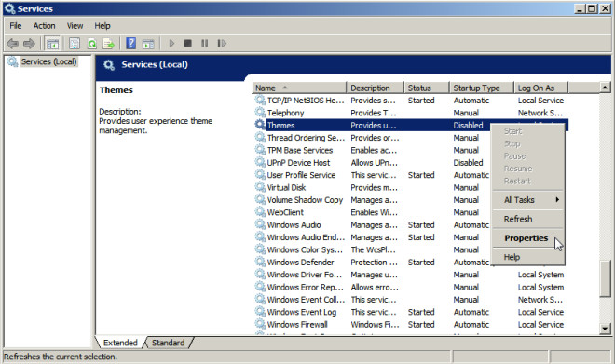Select Services (Local) tree node

coord(48,61)
